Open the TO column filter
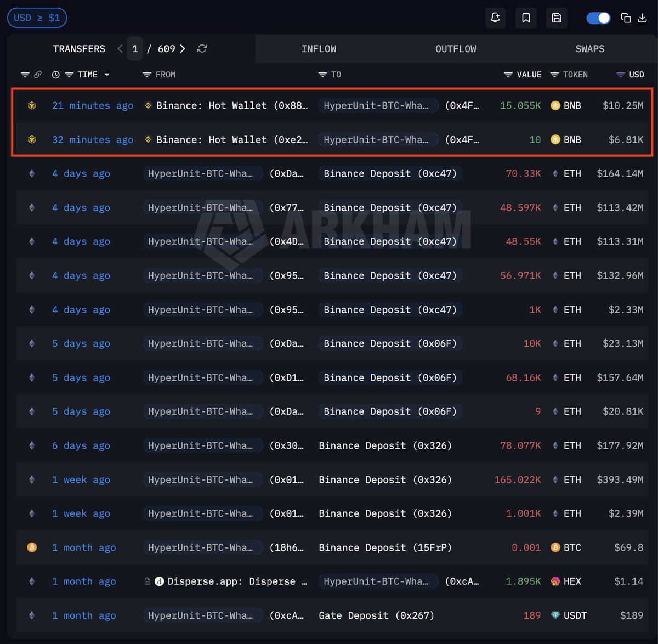Screen dimensions: 658x644 click(x=322, y=75)
